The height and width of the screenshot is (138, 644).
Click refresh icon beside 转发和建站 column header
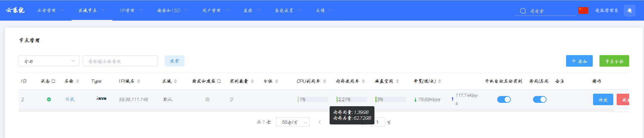click(x=219, y=81)
